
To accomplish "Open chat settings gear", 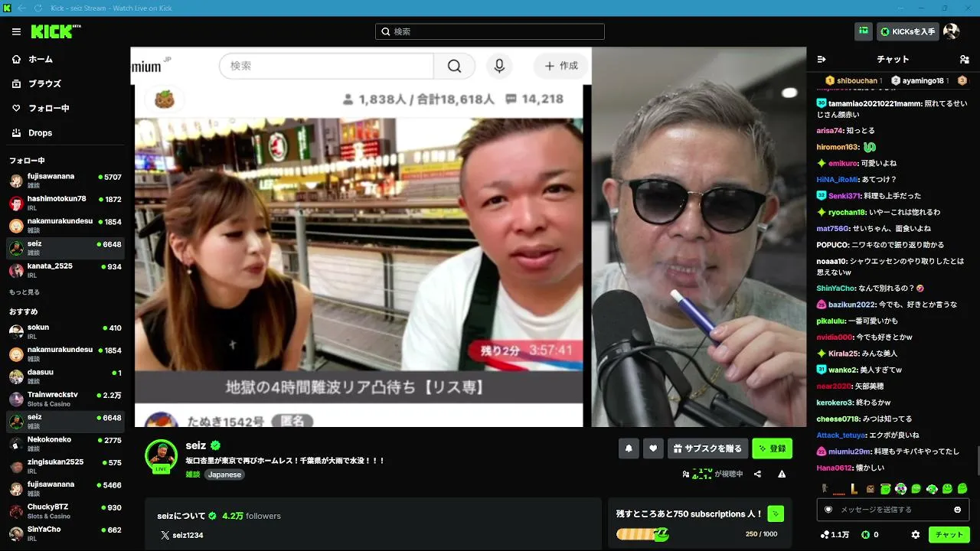I will click(916, 535).
